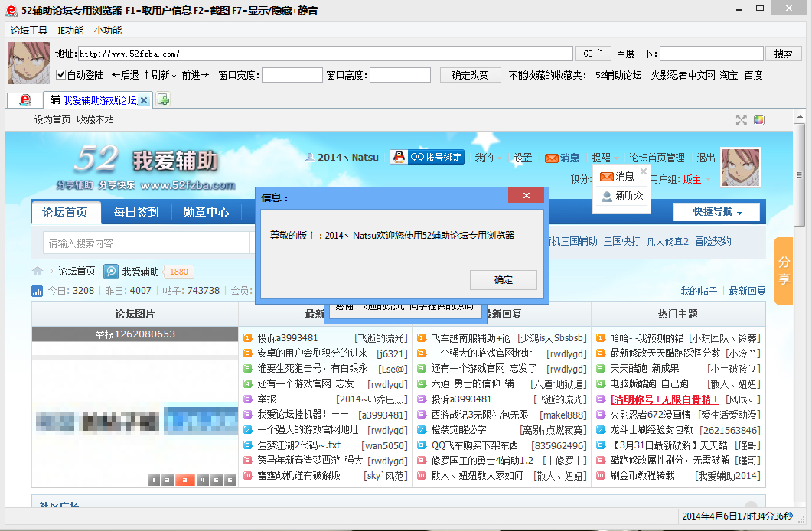The height and width of the screenshot is (531, 812).
Task: Click the GO! button
Action: pos(592,54)
